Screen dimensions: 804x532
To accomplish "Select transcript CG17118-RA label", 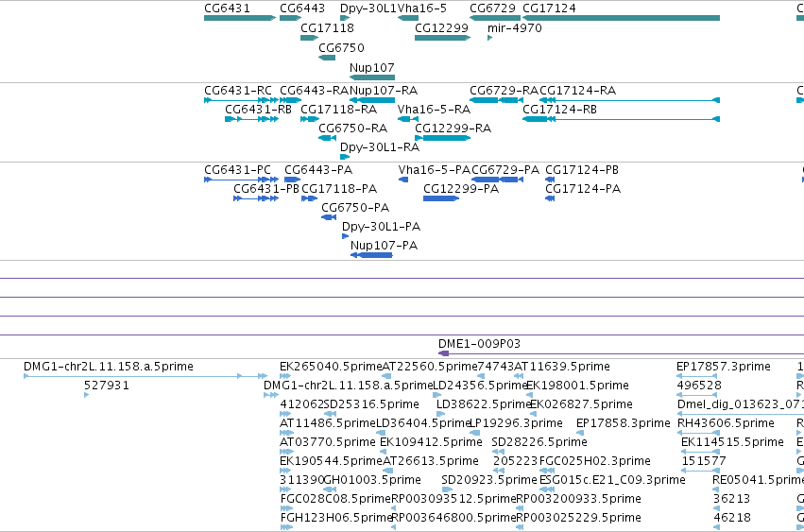I will click(339, 110).
